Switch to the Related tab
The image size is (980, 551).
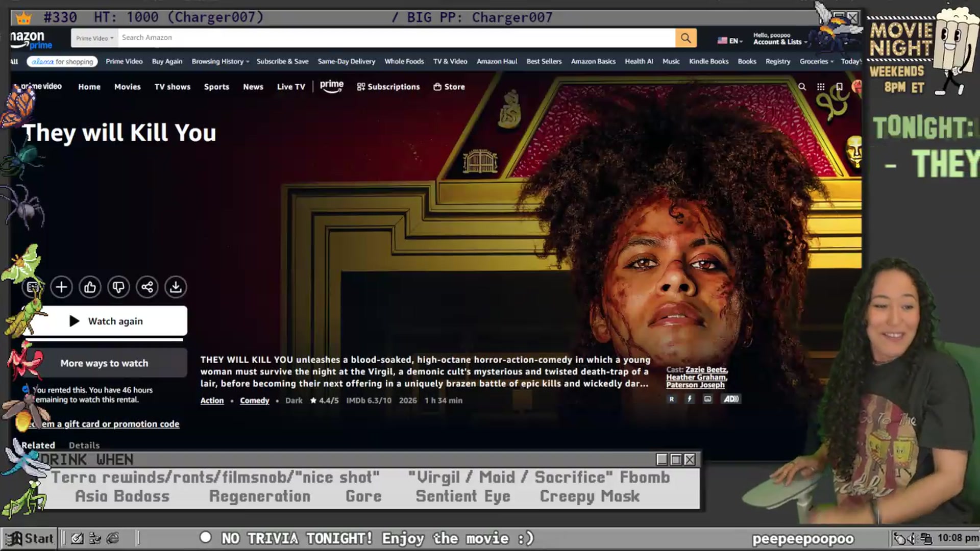point(38,445)
